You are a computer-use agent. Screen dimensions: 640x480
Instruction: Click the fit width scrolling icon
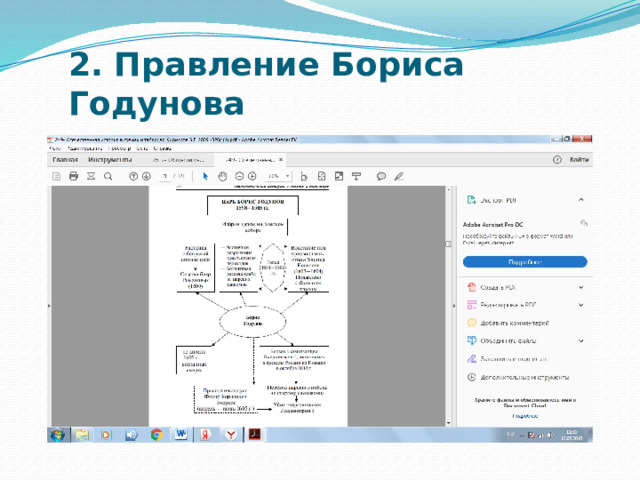coord(304,176)
